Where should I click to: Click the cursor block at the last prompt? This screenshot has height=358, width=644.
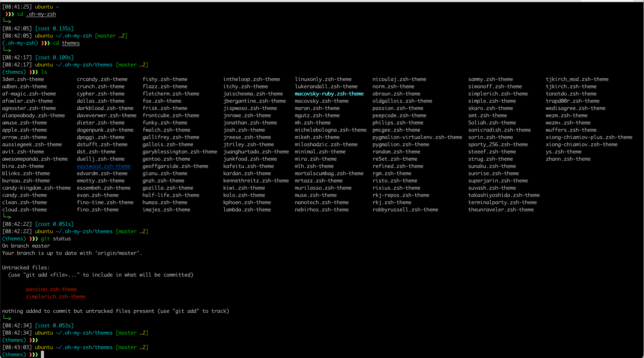[x=42, y=354]
